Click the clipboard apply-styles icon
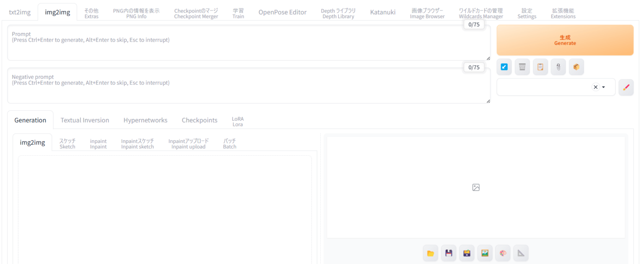 click(540, 67)
